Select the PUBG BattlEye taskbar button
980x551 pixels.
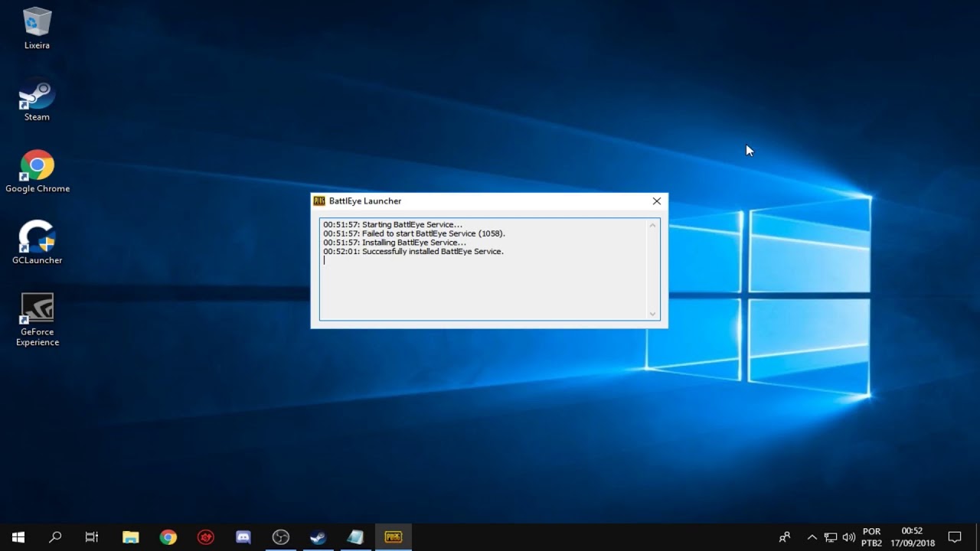click(394, 537)
